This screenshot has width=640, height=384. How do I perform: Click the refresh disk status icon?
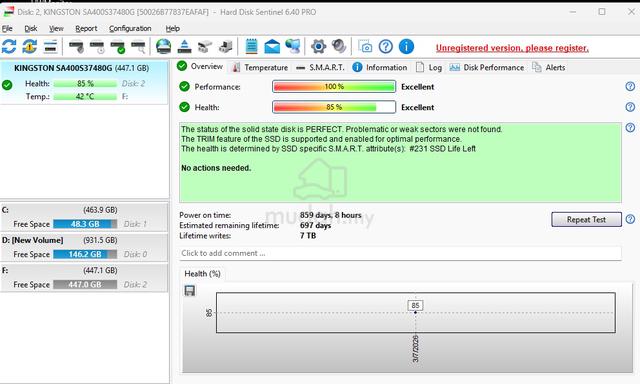click(x=9, y=47)
